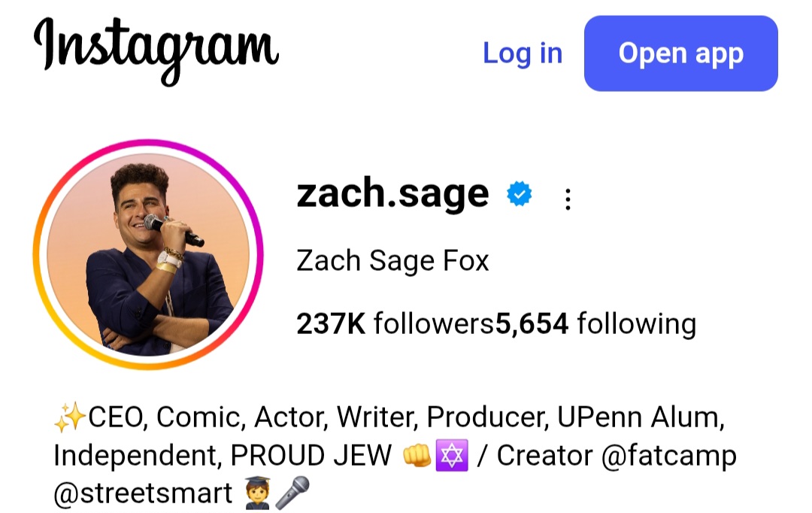Open the Log in link
812x513 pixels.
(x=522, y=53)
